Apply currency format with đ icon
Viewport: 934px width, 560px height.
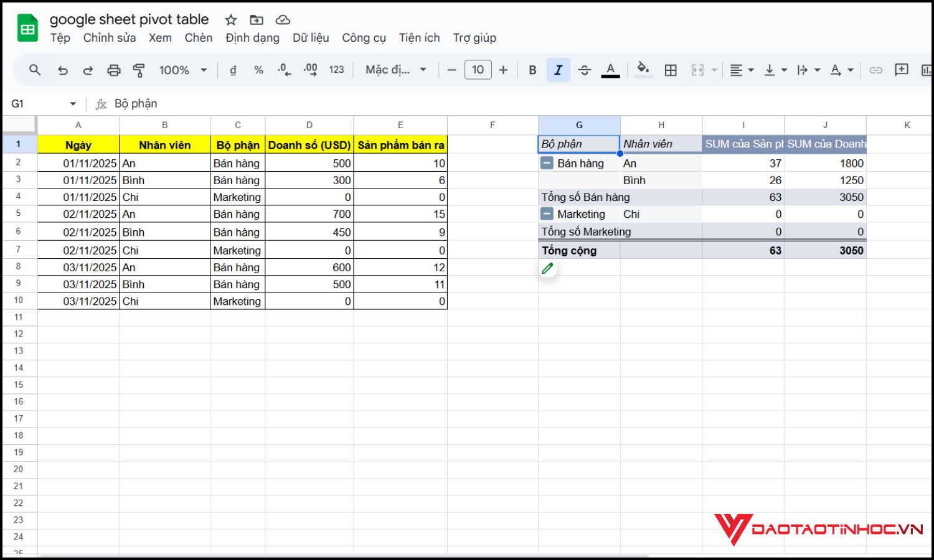[232, 70]
